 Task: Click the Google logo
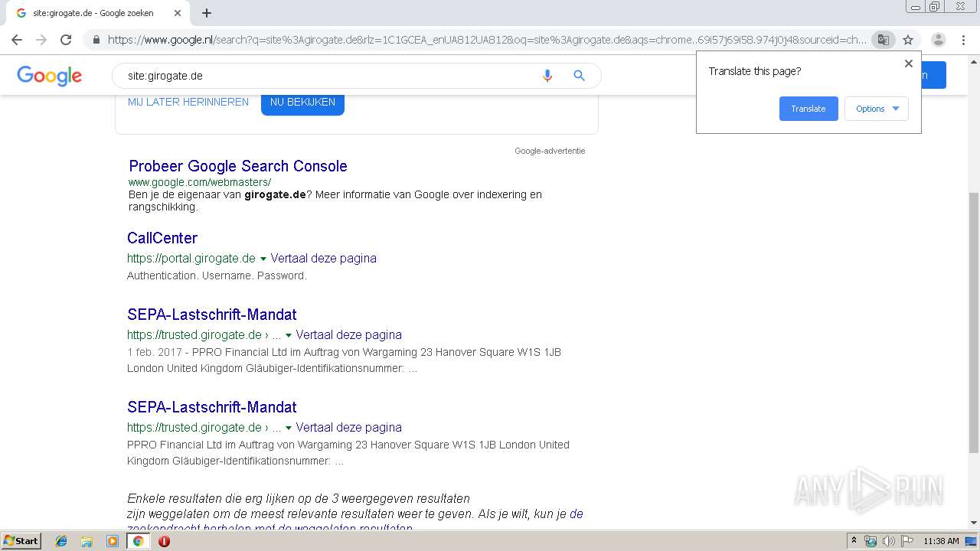[x=49, y=75]
